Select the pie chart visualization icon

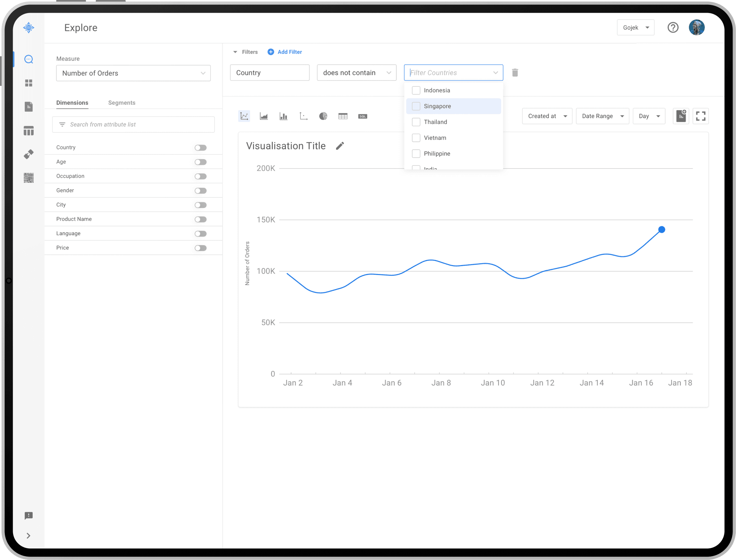click(323, 116)
